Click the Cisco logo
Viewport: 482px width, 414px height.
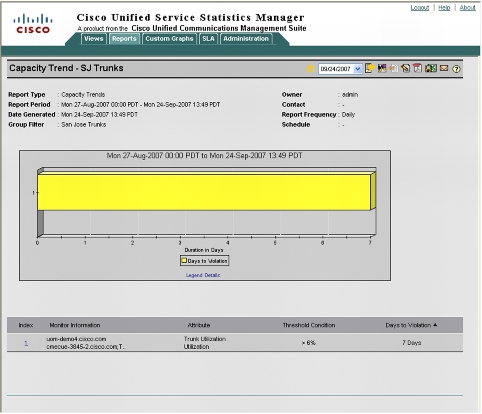33,24
